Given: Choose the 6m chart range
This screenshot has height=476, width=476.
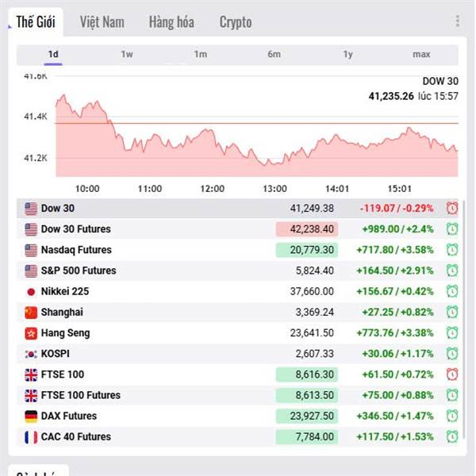Looking at the screenshot, I should coord(274,54).
